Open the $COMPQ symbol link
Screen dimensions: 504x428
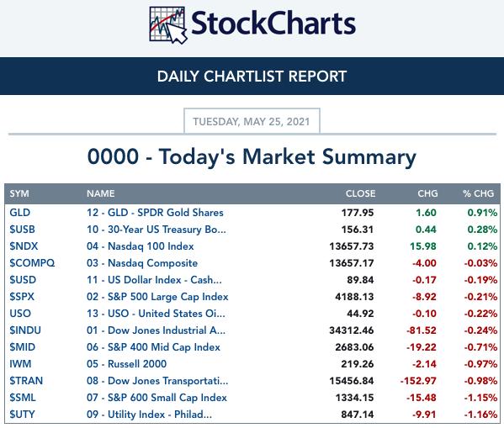coord(32,263)
